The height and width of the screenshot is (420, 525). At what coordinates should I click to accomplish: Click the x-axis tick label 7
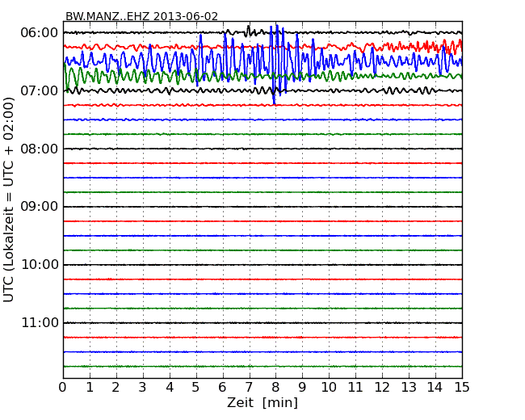[x=249, y=388]
